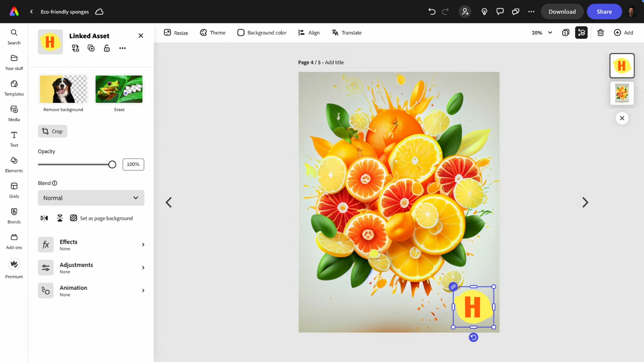Screen dimensions: 644x362
Task: Browse Templates in the sidebar
Action: point(14,88)
